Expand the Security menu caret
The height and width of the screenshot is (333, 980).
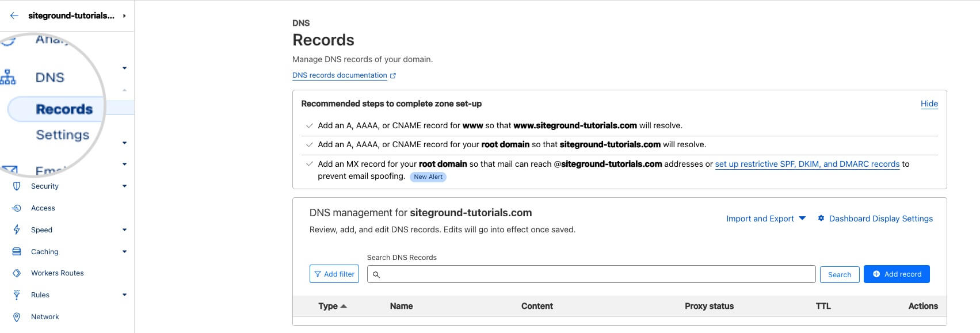click(x=124, y=186)
